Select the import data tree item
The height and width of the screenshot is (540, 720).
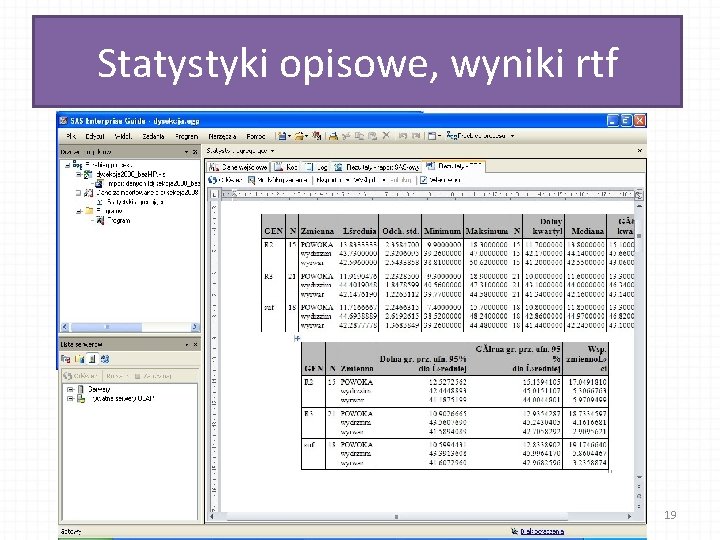click(148, 184)
